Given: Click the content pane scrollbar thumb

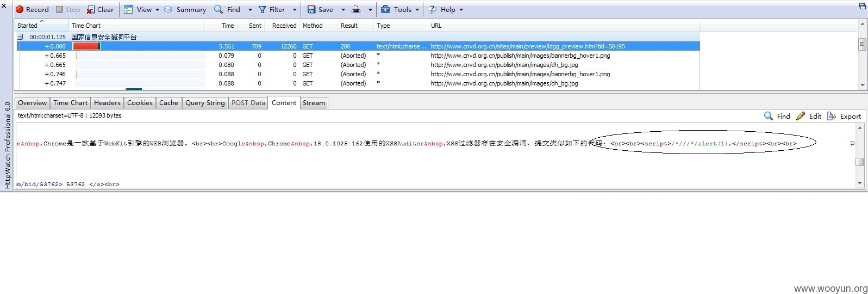Looking at the screenshot, I should pos(860,162).
